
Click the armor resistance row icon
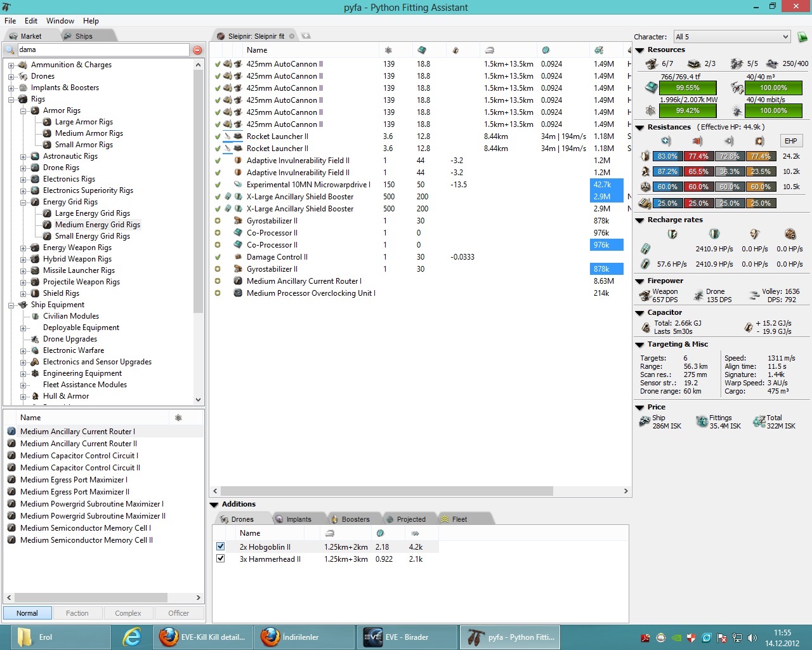[645, 171]
